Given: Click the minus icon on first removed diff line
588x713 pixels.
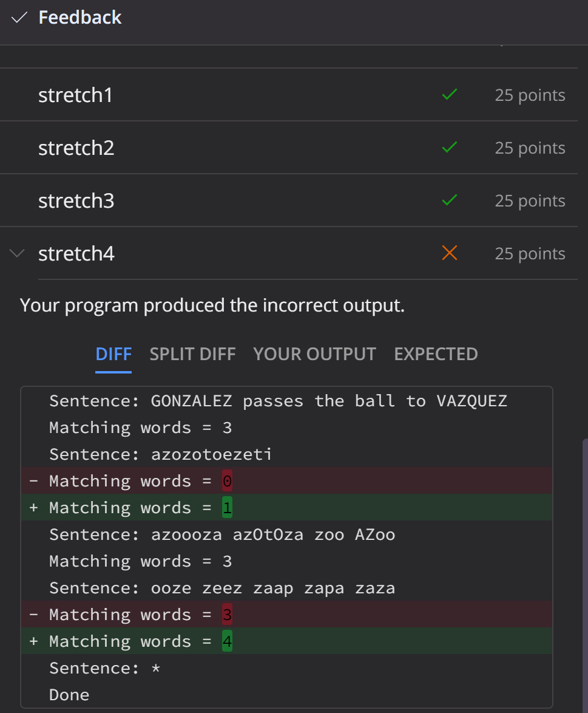Looking at the screenshot, I should point(33,480).
